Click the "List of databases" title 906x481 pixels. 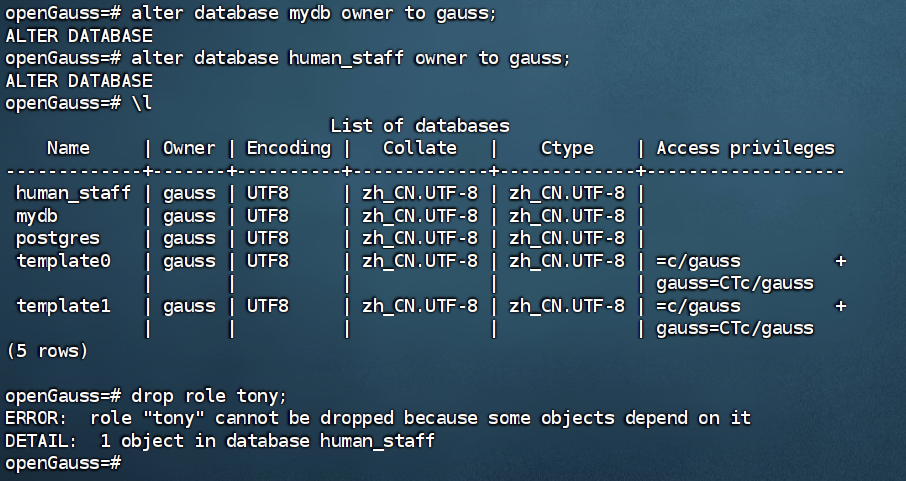tap(419, 126)
